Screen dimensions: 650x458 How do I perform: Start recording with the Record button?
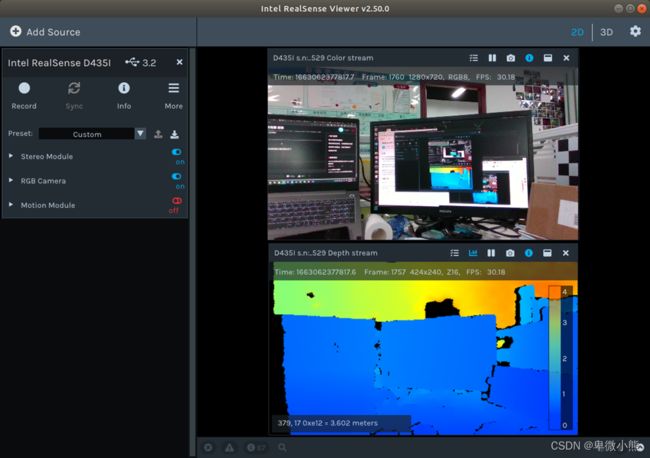24,96
